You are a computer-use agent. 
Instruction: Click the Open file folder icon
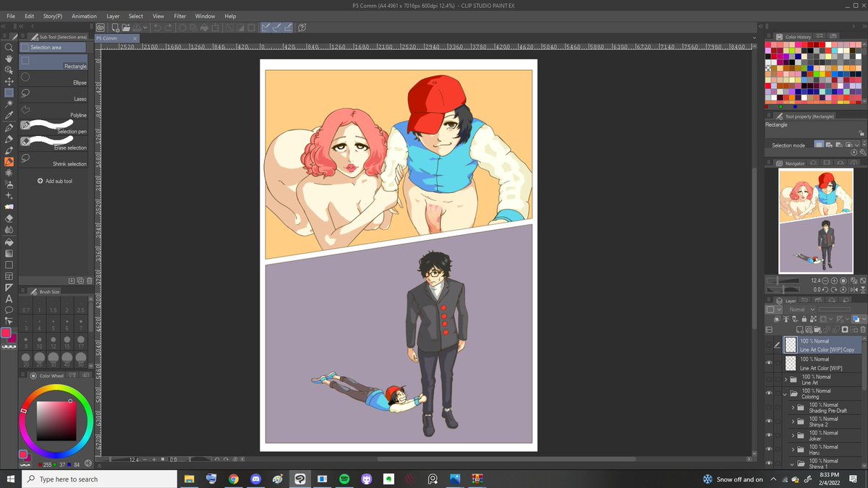[x=126, y=27]
